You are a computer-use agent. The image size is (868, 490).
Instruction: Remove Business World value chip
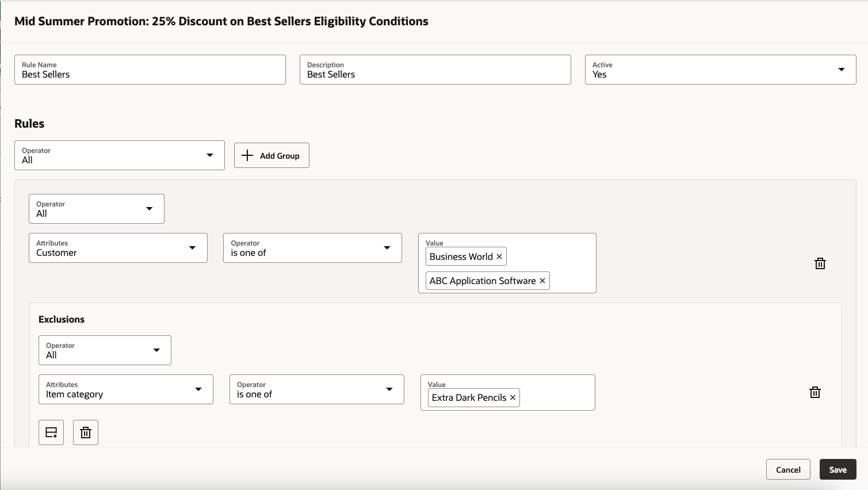pos(499,257)
